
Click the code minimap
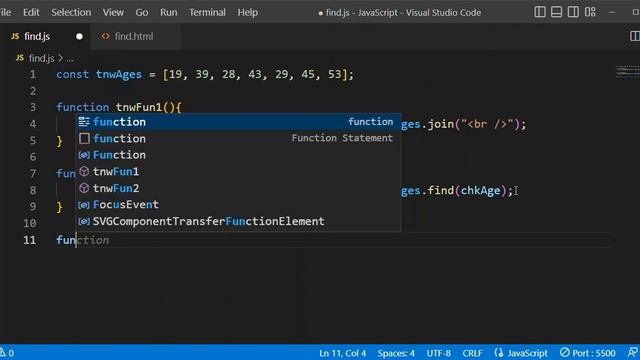627,72
